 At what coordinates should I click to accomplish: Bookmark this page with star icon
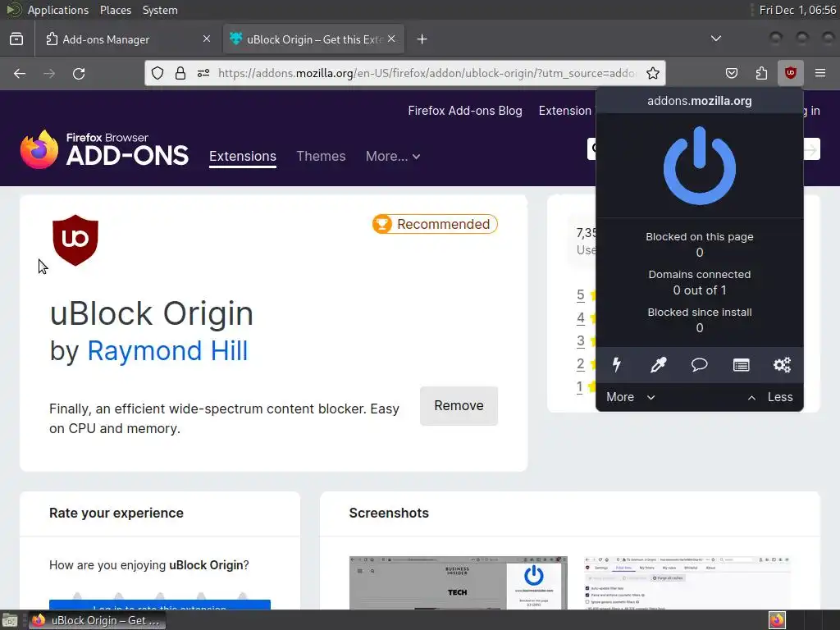652,73
